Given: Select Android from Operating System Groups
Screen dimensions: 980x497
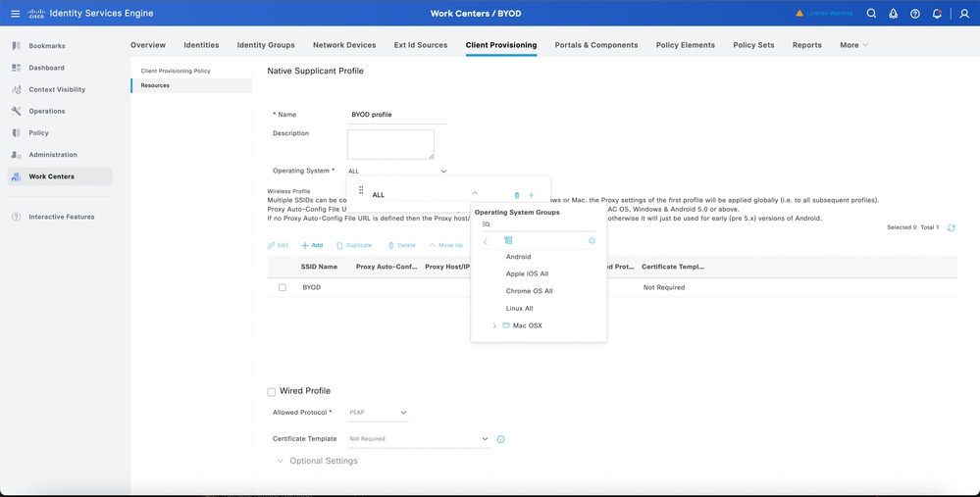Looking at the screenshot, I should (x=518, y=257).
